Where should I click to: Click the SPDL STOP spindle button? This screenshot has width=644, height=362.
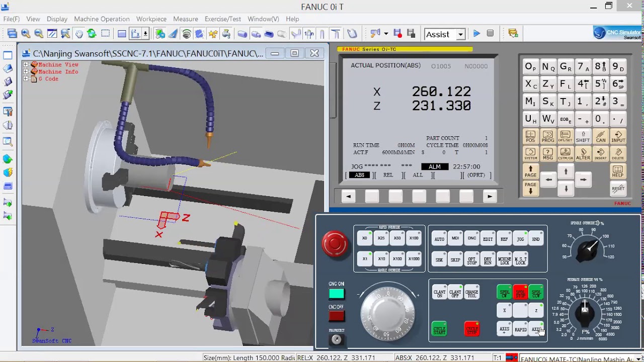click(520, 292)
